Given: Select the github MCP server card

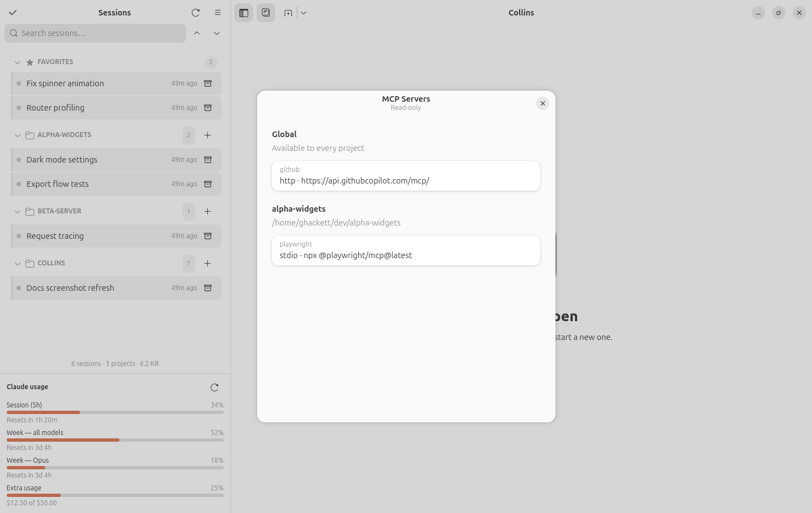Looking at the screenshot, I should tap(406, 176).
